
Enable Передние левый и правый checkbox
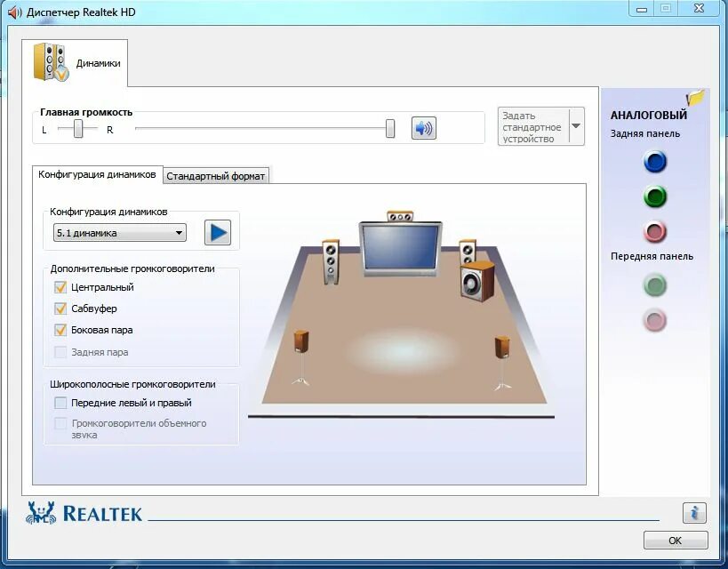pyautogui.click(x=60, y=403)
